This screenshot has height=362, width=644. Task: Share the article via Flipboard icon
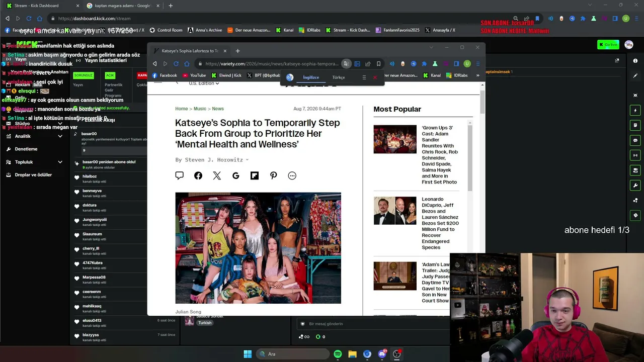click(255, 175)
